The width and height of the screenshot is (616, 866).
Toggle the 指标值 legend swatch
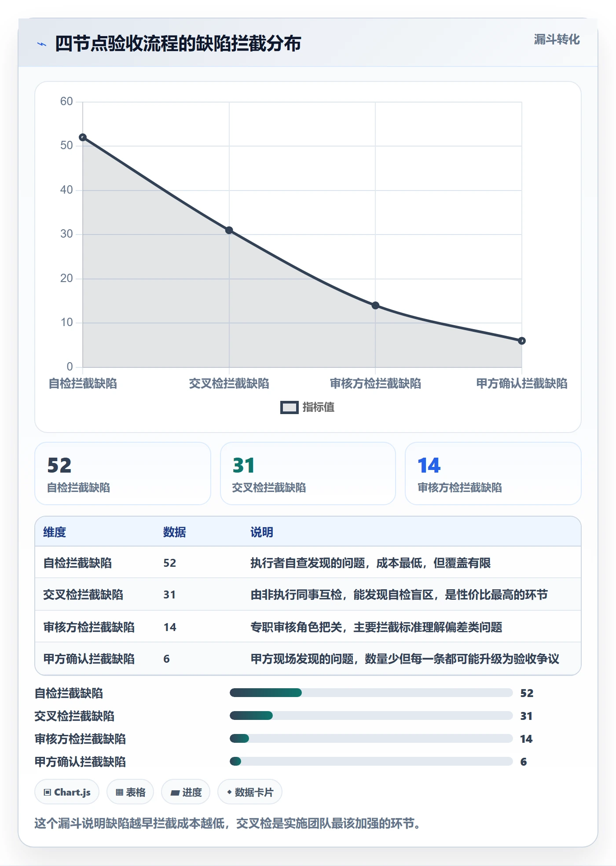point(290,407)
